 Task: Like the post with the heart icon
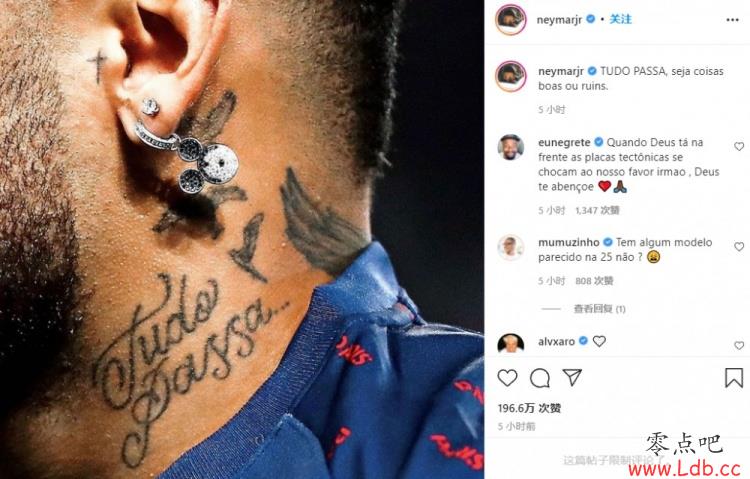(x=507, y=378)
